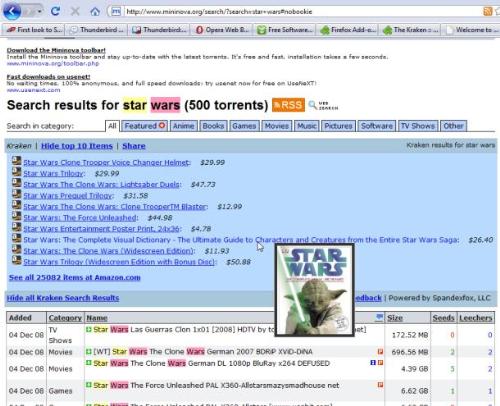Open 'Clone TrooperTM Blaster' link
The width and height of the screenshot is (500, 406).
[x=115, y=207]
